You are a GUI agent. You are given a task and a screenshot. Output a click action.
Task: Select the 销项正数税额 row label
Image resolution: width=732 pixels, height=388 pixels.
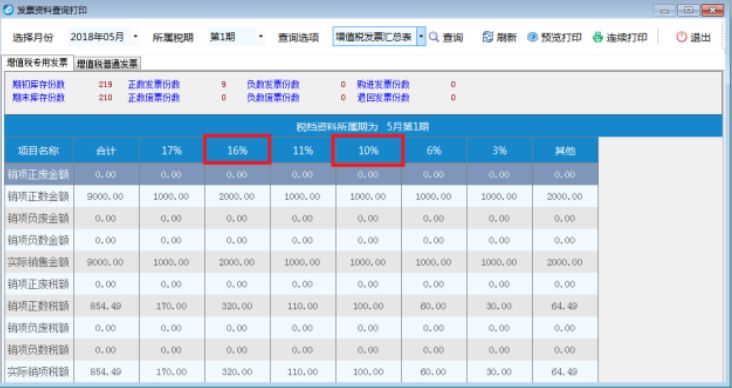click(39, 306)
